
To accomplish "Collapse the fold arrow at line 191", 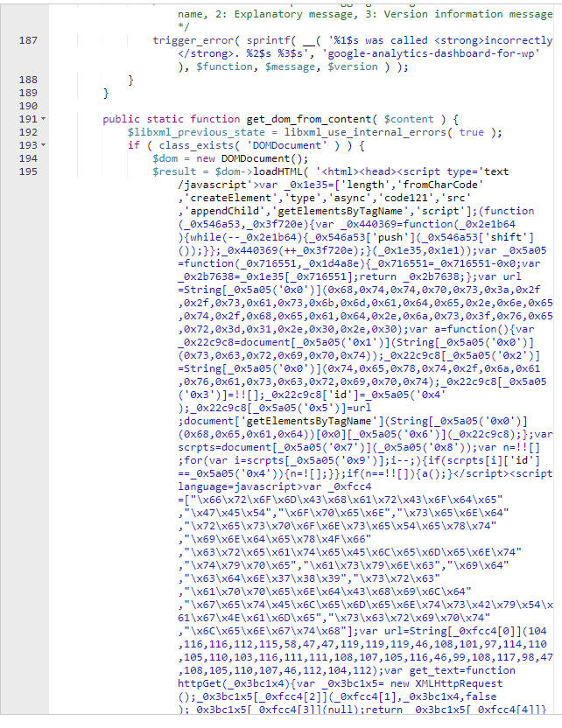I will (44, 119).
